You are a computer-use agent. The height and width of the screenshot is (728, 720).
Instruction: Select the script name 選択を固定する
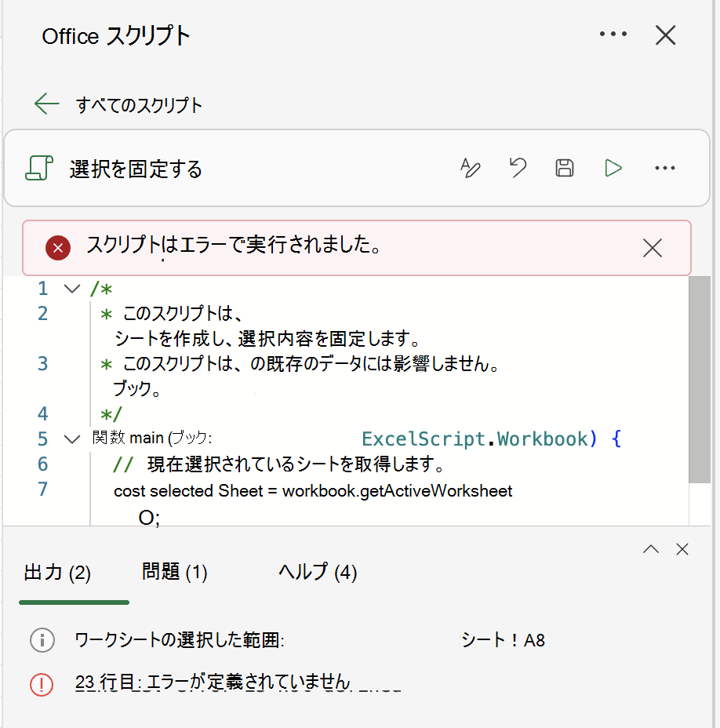136,169
